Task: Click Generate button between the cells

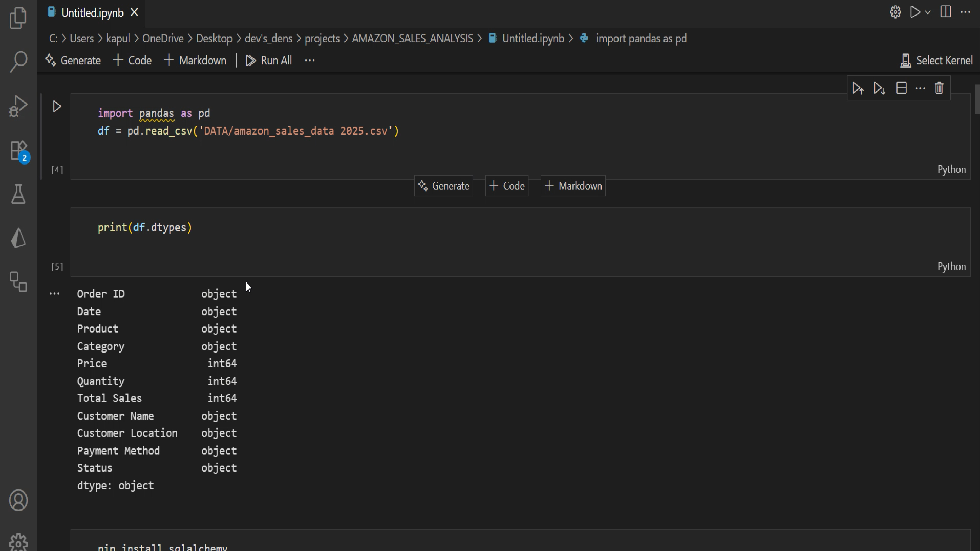Action: (x=444, y=186)
